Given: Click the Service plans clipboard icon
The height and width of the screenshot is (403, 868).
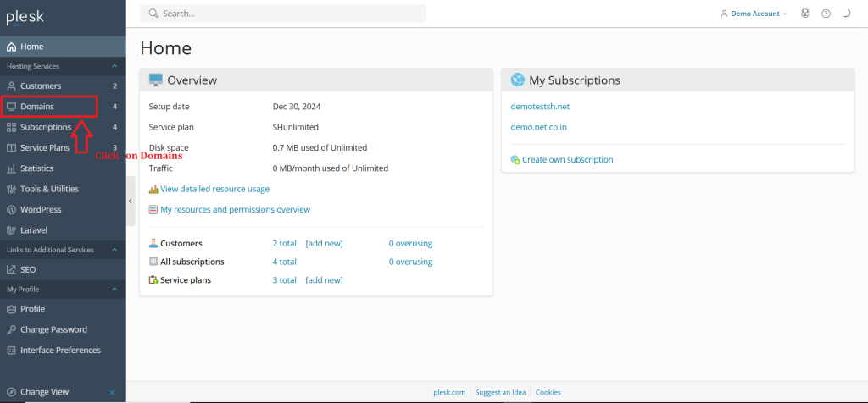Looking at the screenshot, I should click(x=153, y=280).
